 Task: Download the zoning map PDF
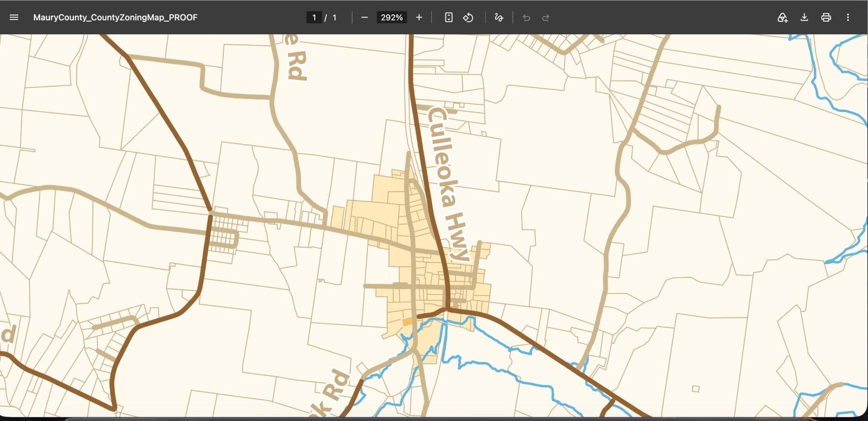pos(804,17)
